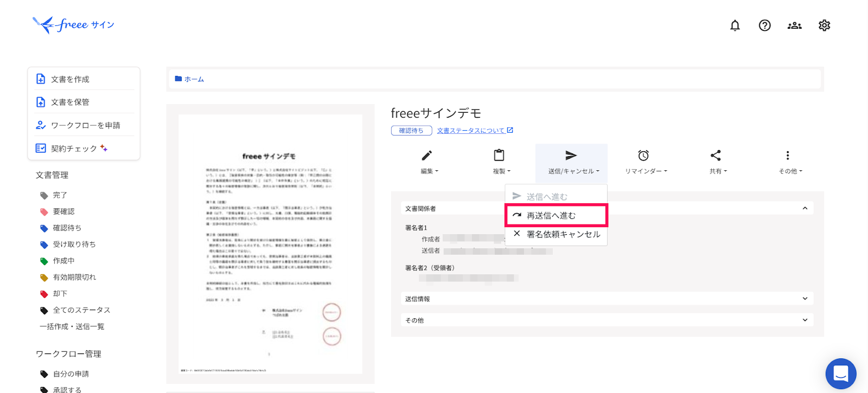
Task: Open 却下 status in sidebar
Action: [60, 294]
